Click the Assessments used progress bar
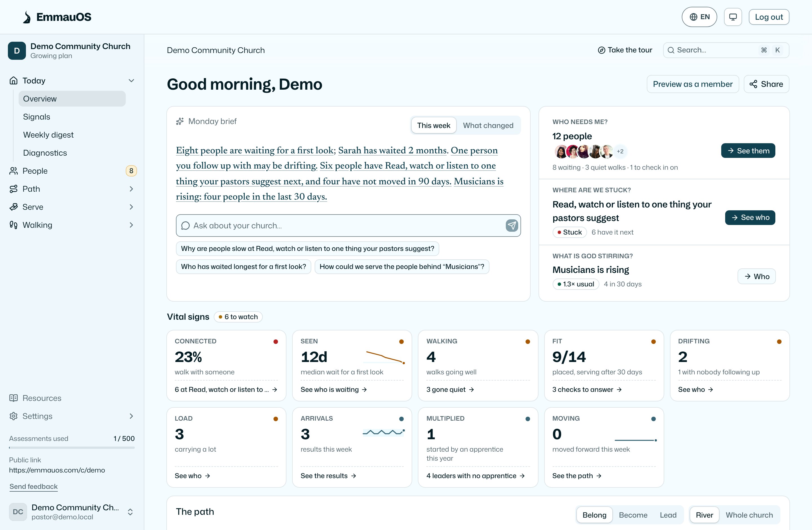Image resolution: width=812 pixels, height=530 pixels. tap(72, 447)
